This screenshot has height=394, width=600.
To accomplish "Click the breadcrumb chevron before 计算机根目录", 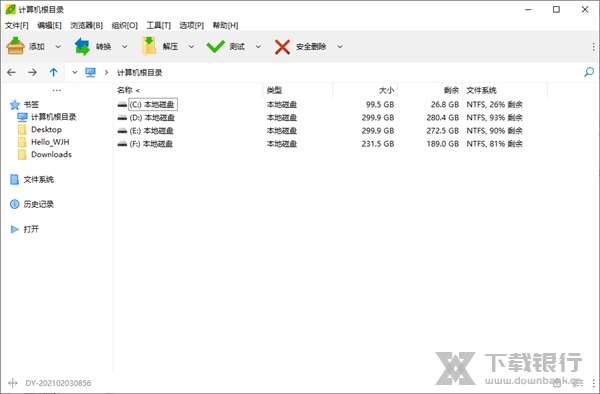I will click(106, 72).
